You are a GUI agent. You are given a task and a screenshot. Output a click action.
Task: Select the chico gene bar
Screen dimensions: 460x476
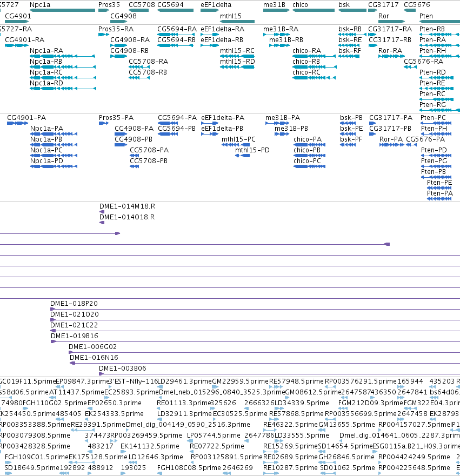tap(314, 10)
